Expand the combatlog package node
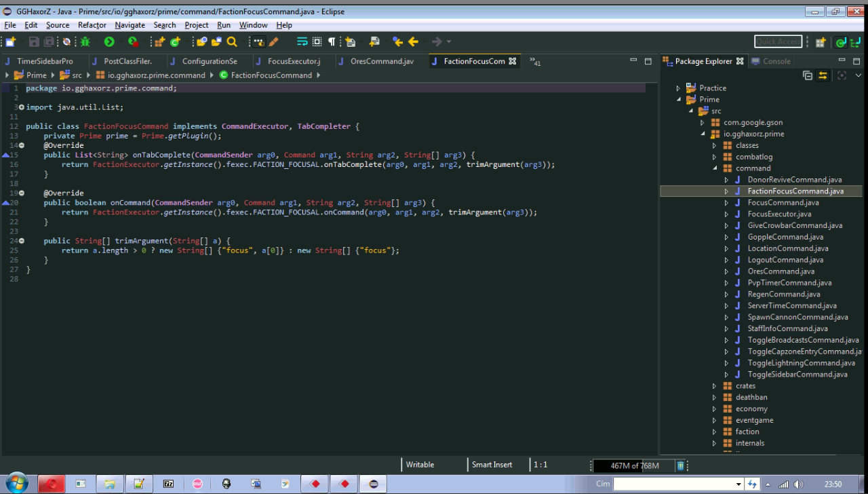This screenshot has height=494, width=868. point(714,157)
